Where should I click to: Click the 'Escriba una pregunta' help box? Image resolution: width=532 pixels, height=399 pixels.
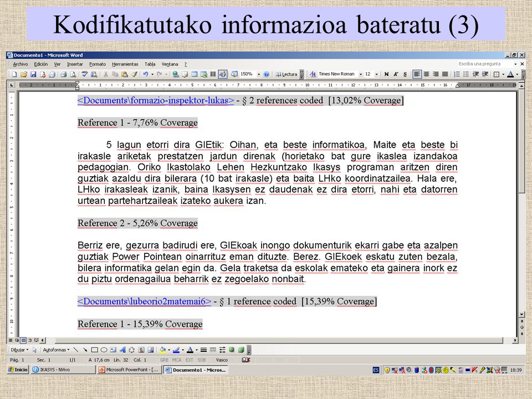[485, 64]
